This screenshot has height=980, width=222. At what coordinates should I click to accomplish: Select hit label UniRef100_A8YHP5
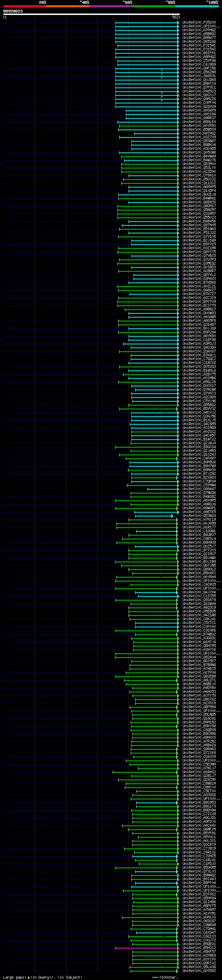199,500
